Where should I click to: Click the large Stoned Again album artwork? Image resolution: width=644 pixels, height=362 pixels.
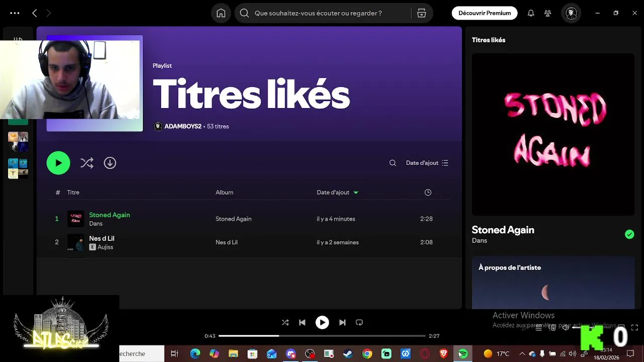tap(553, 134)
